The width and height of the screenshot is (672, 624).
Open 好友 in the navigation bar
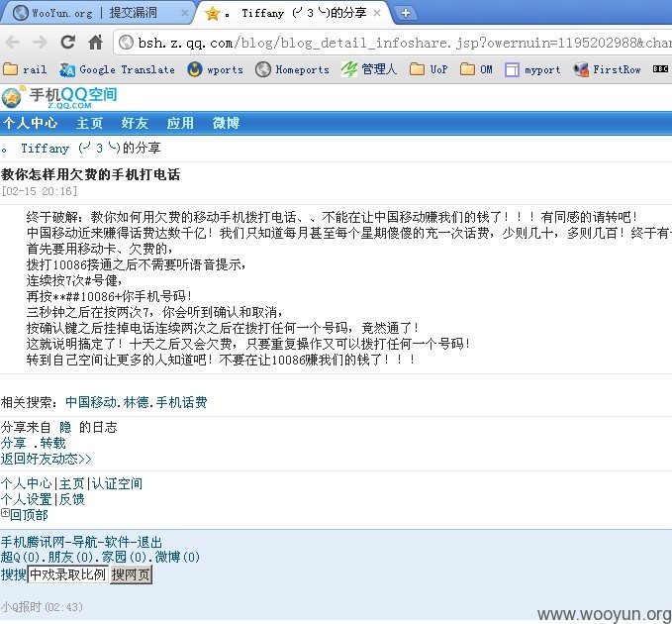(x=135, y=124)
